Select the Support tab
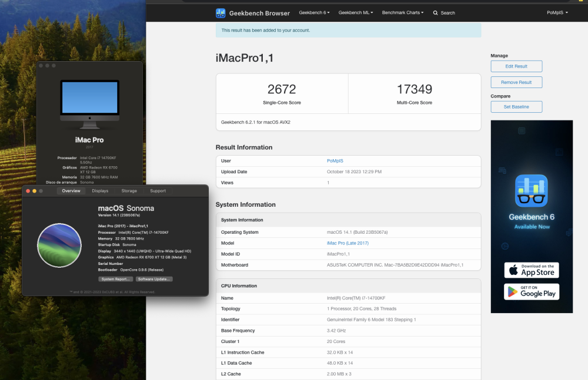The image size is (588, 380). click(158, 191)
